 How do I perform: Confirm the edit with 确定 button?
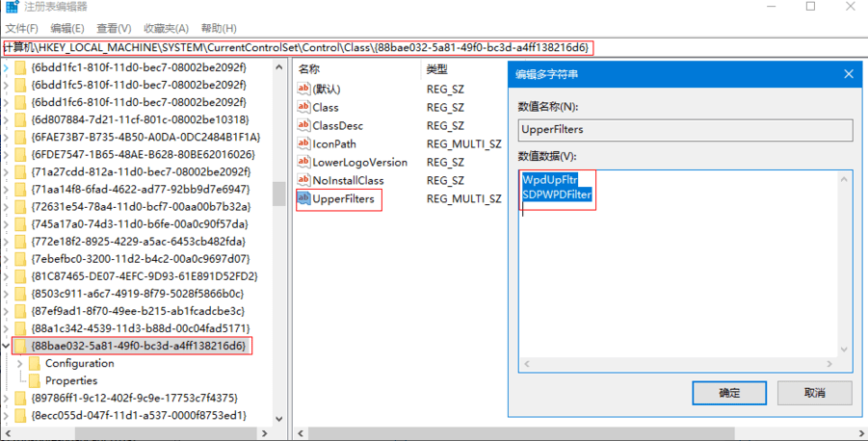729,393
